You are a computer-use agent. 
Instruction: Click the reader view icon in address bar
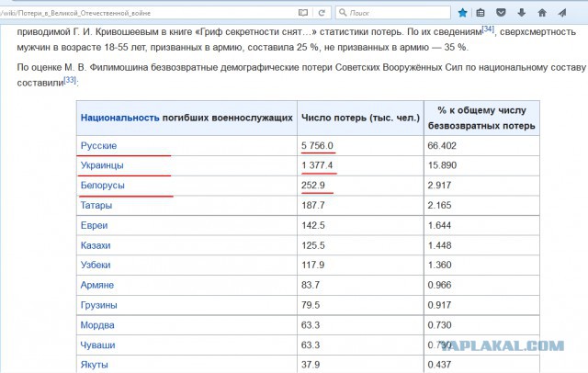coord(303,13)
